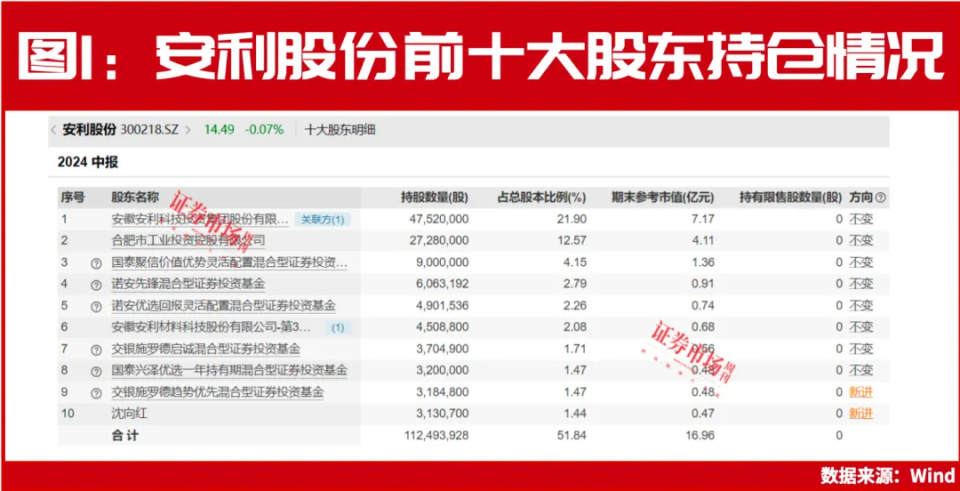Open info icon for 国泰兴泽优选 fund row
Screen dimensions: 960x491
[x=96, y=371]
